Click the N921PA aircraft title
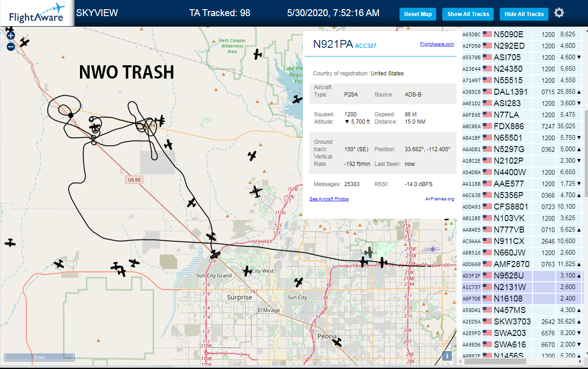 tap(333, 44)
